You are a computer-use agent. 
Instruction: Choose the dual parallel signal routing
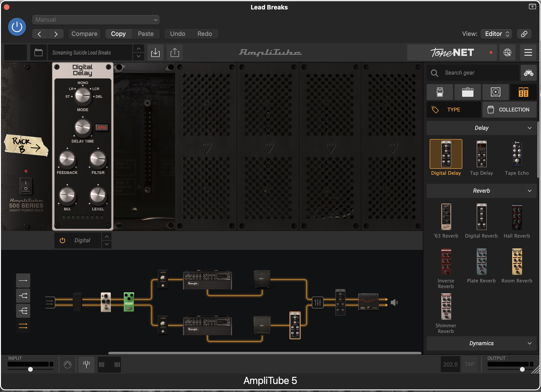pos(23,326)
